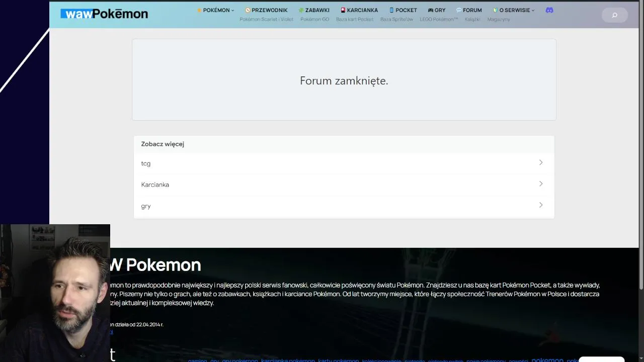The height and width of the screenshot is (362, 644).
Task: Open the Karcianka row in Zobacz więcej
Action: coord(344,185)
